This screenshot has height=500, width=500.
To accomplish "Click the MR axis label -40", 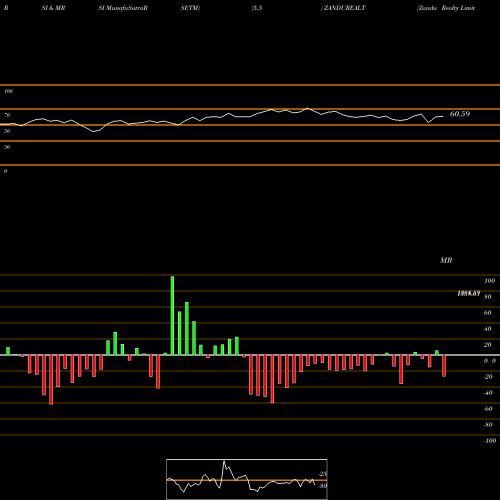I will 488,393.
